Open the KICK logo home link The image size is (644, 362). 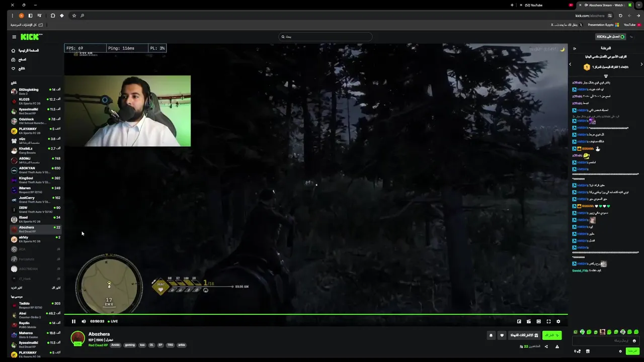pyautogui.click(x=31, y=37)
